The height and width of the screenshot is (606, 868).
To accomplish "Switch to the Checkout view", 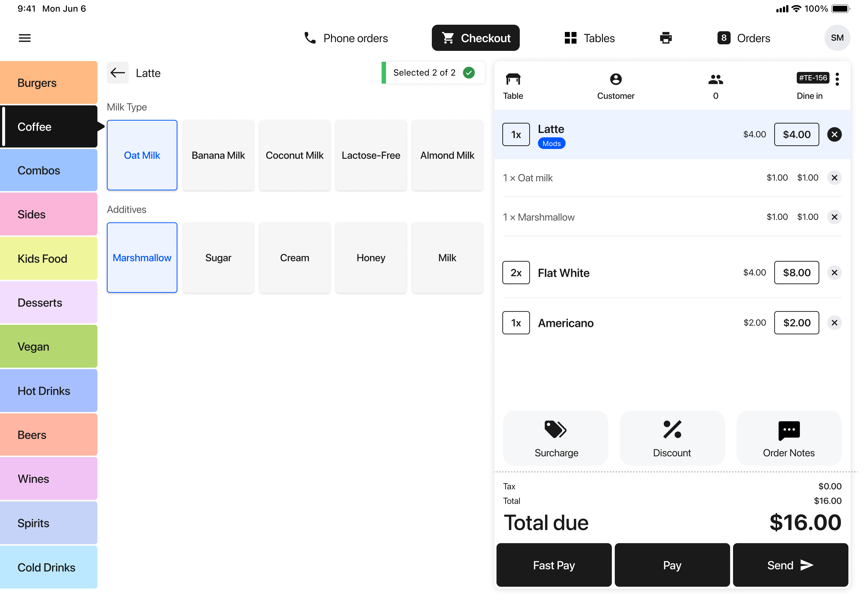I will (x=475, y=38).
